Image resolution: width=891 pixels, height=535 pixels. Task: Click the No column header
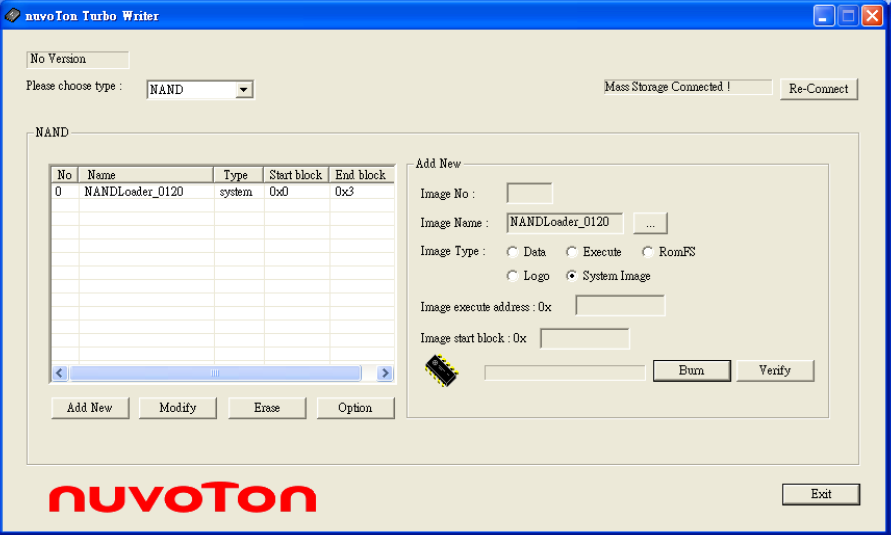65,175
